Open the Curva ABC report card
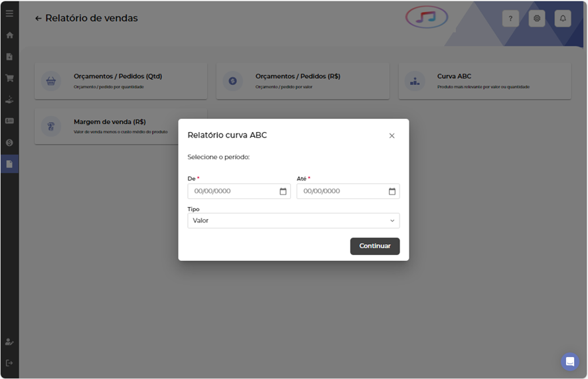Image resolution: width=588 pixels, height=379 pixels. 484,81
